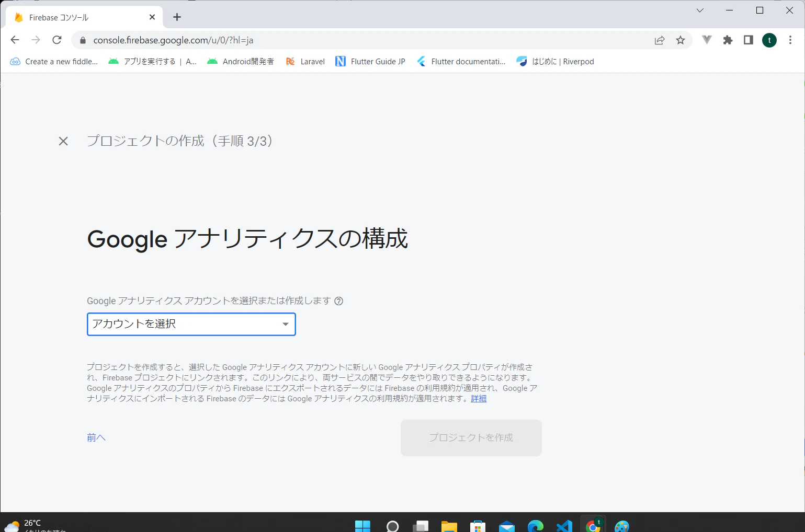Open 'アプリを実行する' bookmark
The height and width of the screenshot is (532, 805).
click(152, 62)
